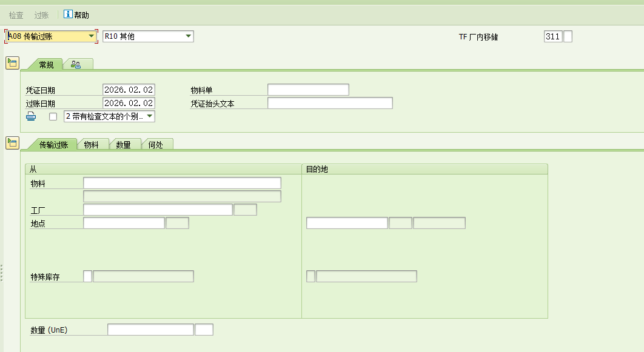Viewport: 644px width, 352px height.
Task: Click the movement type field showing 311
Action: tap(553, 36)
